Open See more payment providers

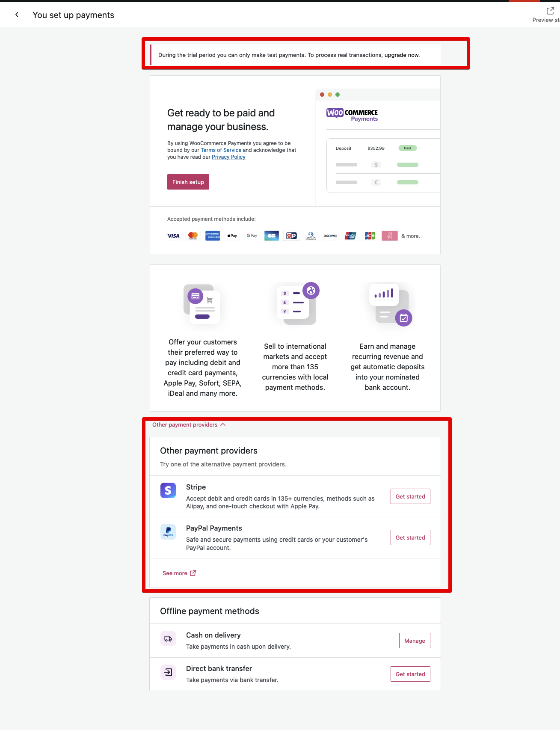click(179, 573)
